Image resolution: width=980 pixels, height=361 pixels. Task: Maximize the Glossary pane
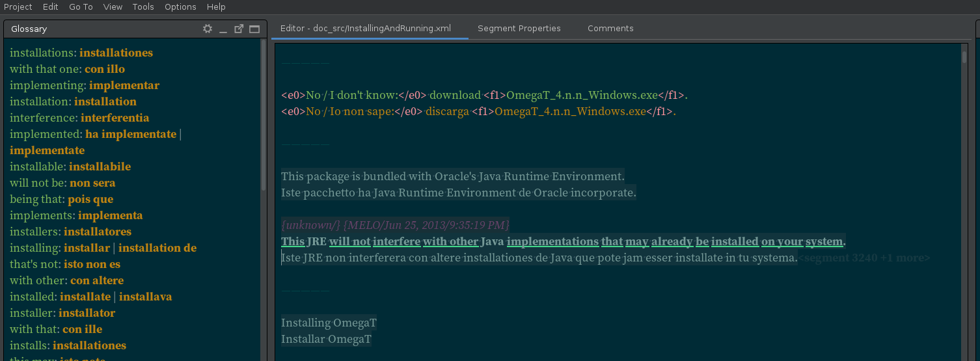(254, 29)
